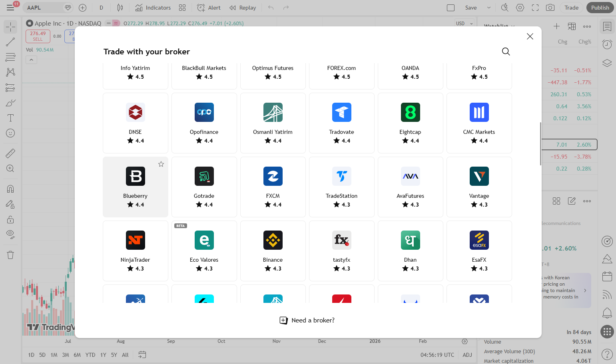Collapse the volume indicator legend
Viewport: 616px width, 364px height.
click(x=31, y=60)
